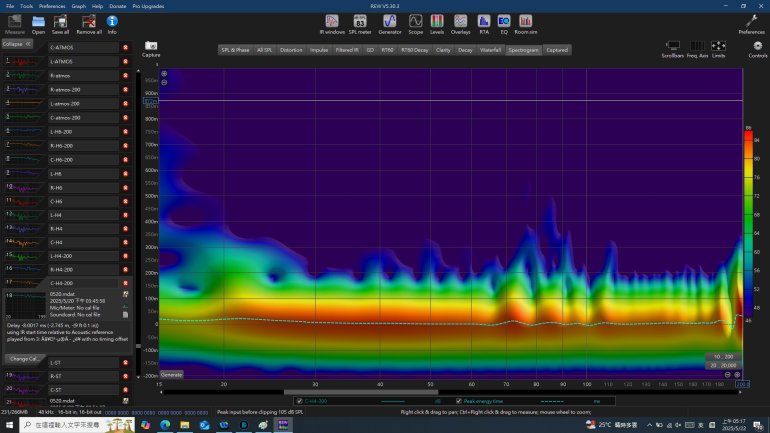
Task: Open the Freq. Axis selector
Action: [696, 47]
